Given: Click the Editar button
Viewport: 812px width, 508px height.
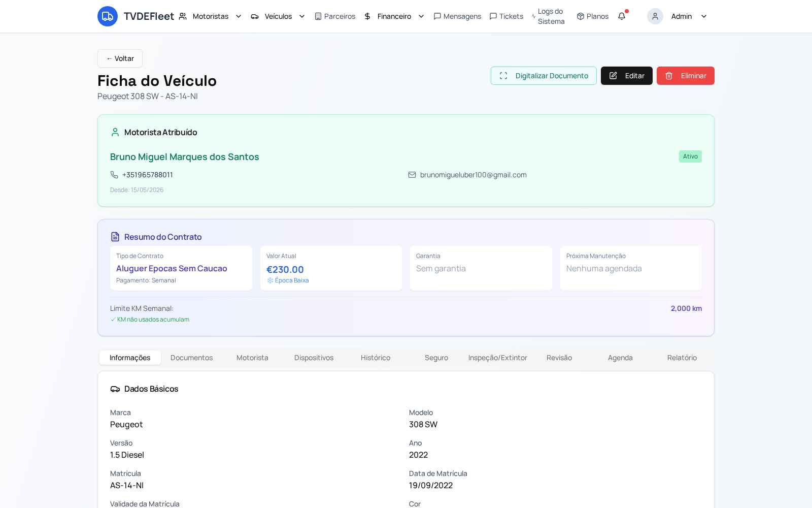Looking at the screenshot, I should coord(627,76).
